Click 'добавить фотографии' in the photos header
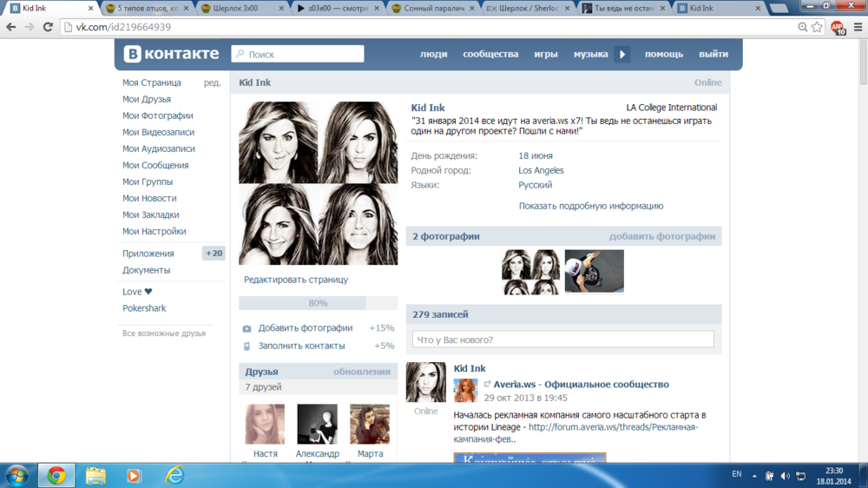This screenshot has height=488, width=868. 662,236
